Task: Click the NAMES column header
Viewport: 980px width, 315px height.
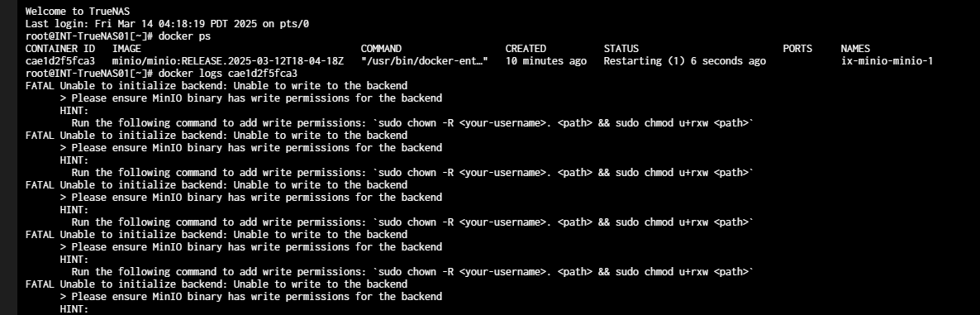Action: point(855,48)
